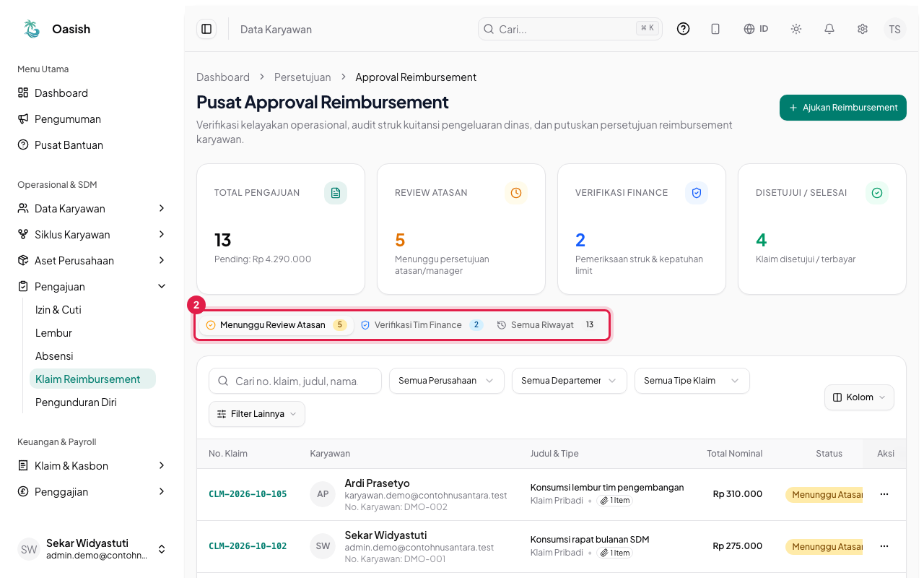Expand Klaim & Kasbon sidebar menu
Viewport: 924px width, 578px height.
point(92,466)
